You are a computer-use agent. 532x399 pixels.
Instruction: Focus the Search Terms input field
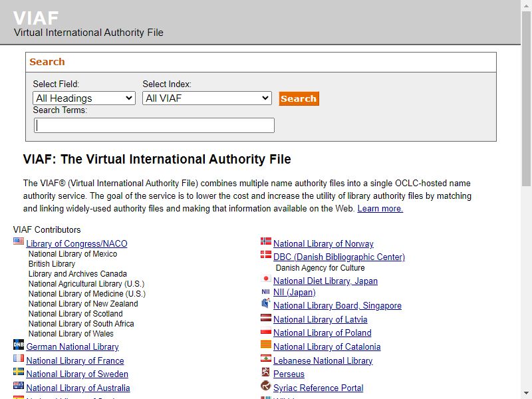point(154,125)
